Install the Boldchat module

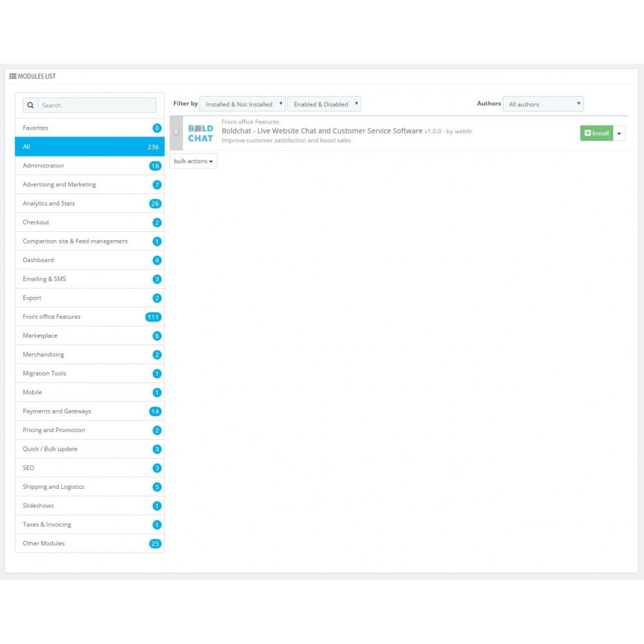[x=596, y=133]
